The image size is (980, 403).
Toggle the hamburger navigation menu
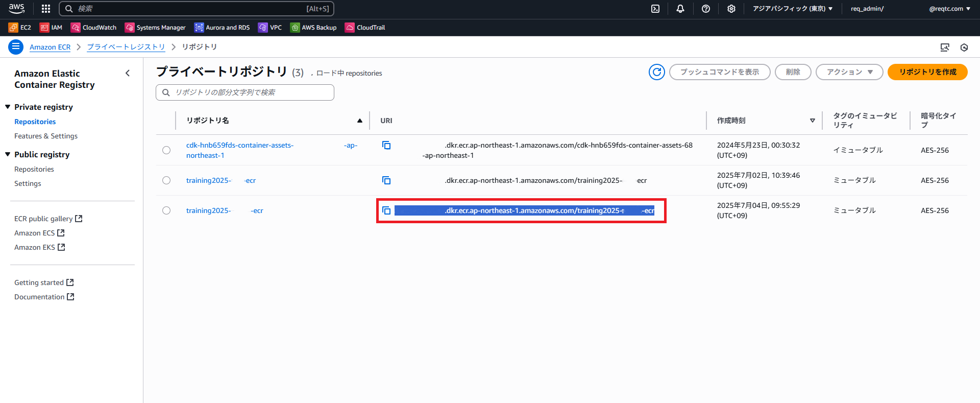click(x=16, y=47)
